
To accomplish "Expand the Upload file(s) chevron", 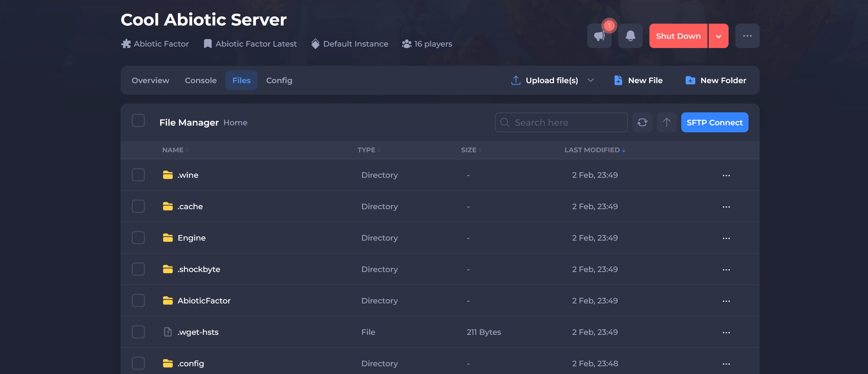I will (x=591, y=80).
